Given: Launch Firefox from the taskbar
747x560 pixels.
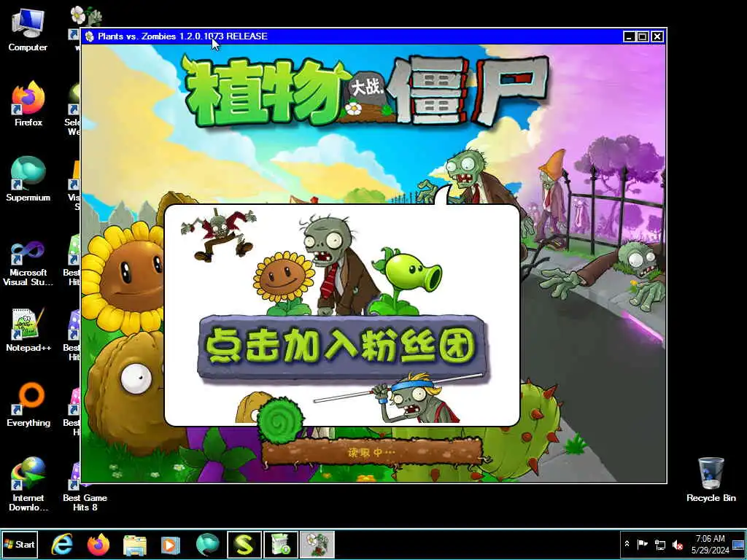Looking at the screenshot, I should 98,545.
